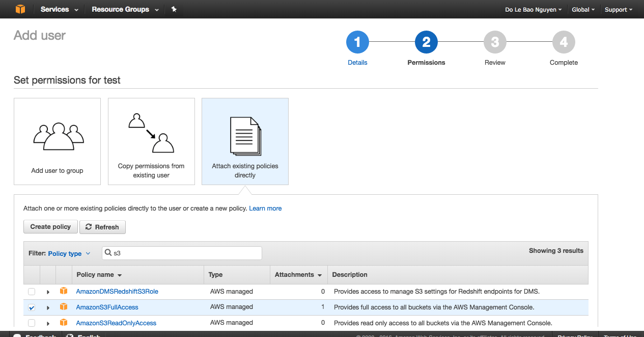644x337 pixels.
Task: Check the AmazonS3ReadOnlyAccess policy checkbox
Action: point(32,323)
